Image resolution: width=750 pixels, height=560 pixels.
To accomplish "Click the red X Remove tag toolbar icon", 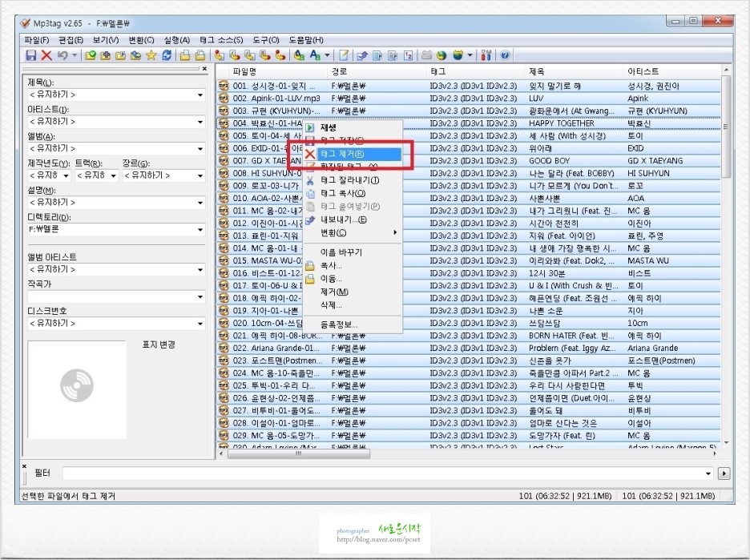I will [46, 55].
